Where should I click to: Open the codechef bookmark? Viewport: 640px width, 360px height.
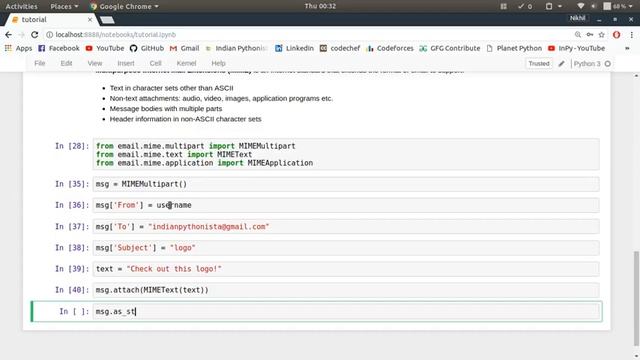click(x=340, y=48)
